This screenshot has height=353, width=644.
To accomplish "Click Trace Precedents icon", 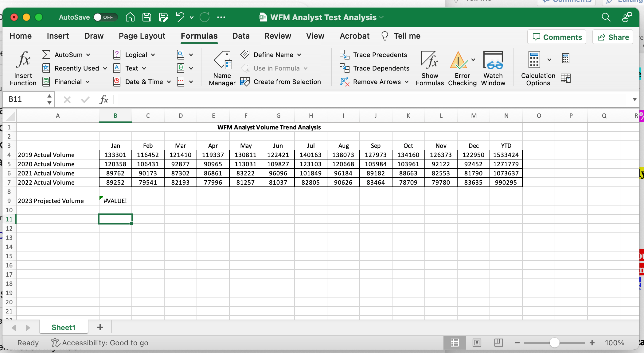I will (x=344, y=55).
